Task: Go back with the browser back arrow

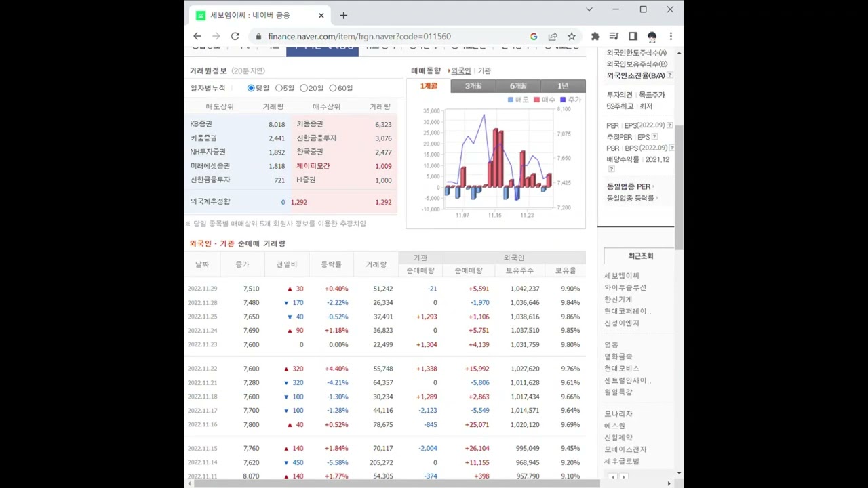Action: pos(197,36)
